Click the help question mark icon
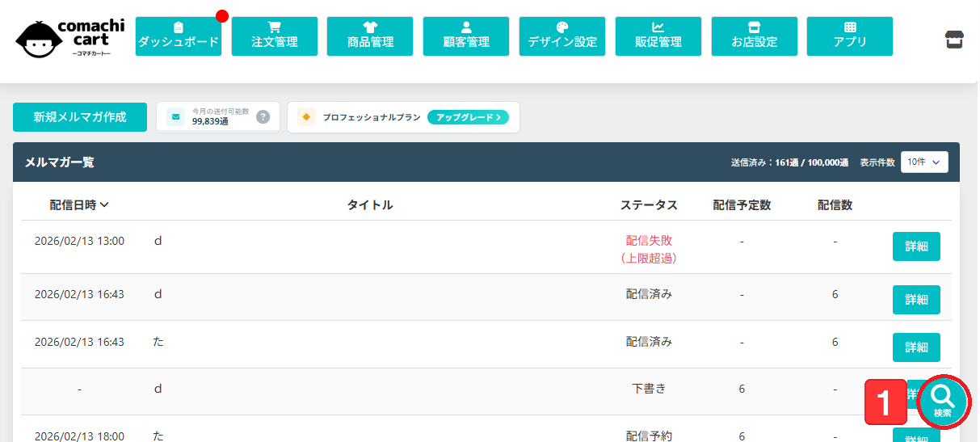 coord(263,117)
